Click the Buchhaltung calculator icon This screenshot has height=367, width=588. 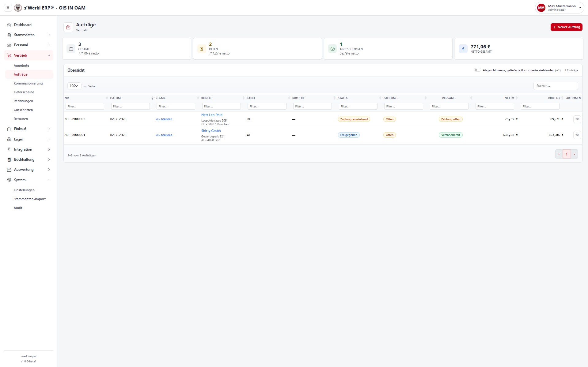(x=9, y=159)
